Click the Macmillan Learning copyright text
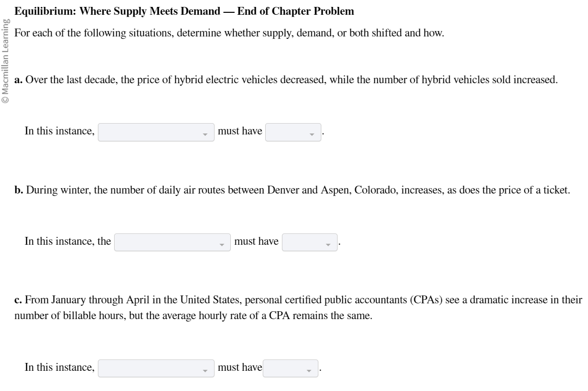Image resolution: width=588 pixels, height=391 pixels. (6, 54)
